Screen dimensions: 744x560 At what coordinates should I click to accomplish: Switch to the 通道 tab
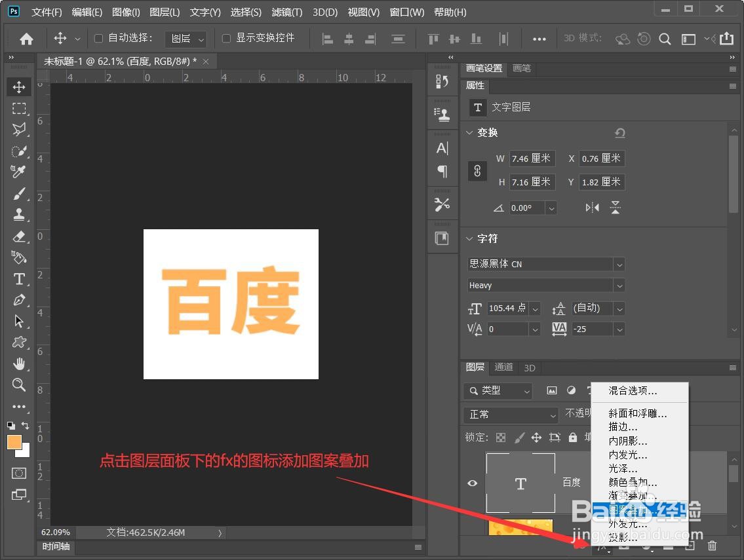503,367
